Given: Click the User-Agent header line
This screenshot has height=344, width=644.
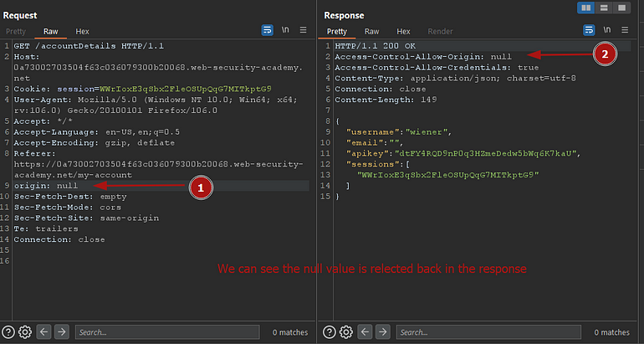Looking at the screenshot, I should point(154,105).
